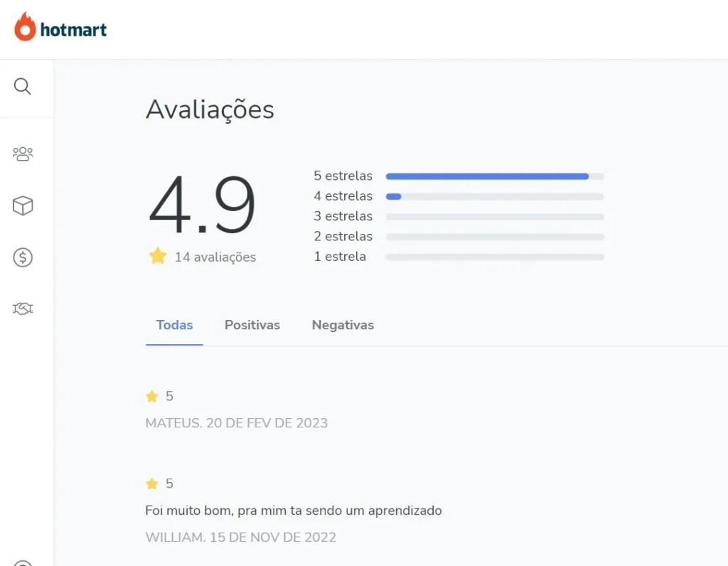Click the score 5 on William's review
This screenshot has height=566, width=728.
(169, 484)
